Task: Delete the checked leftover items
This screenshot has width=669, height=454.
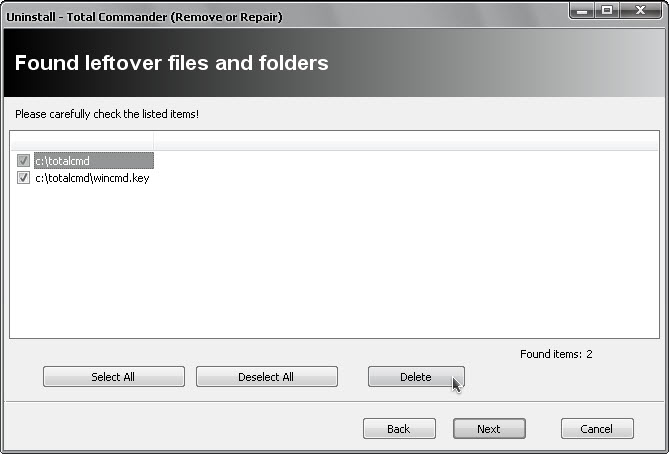Action: click(415, 377)
